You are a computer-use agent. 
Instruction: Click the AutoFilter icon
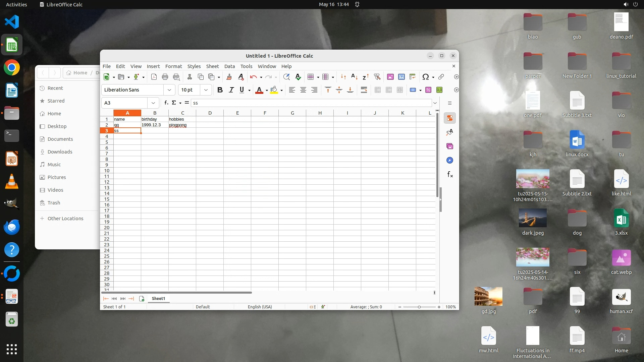[x=377, y=77]
